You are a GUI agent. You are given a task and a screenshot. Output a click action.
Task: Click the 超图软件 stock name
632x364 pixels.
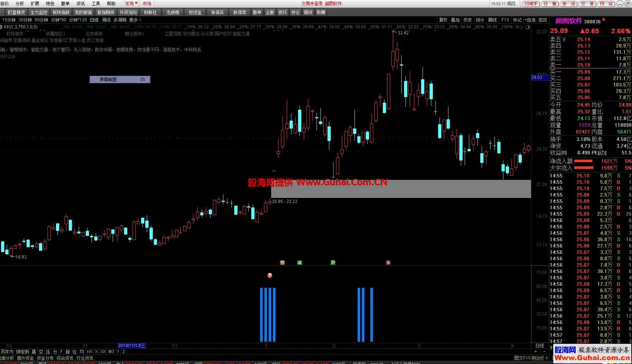click(569, 21)
